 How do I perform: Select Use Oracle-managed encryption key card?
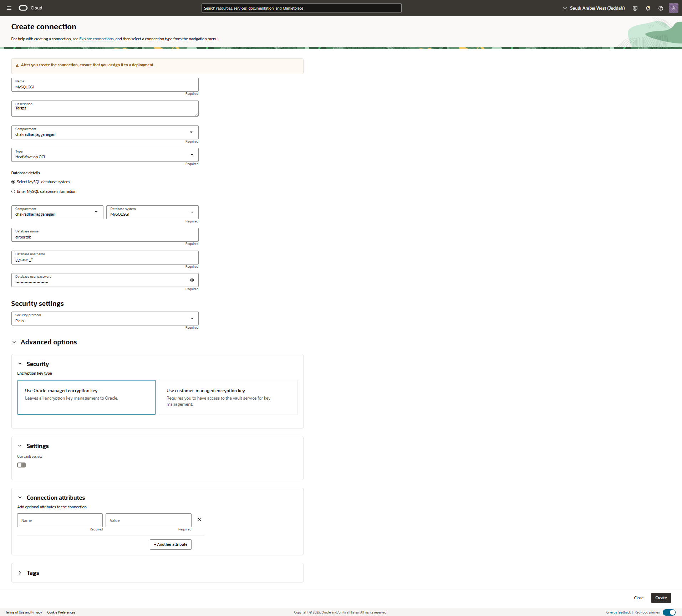[86, 397]
